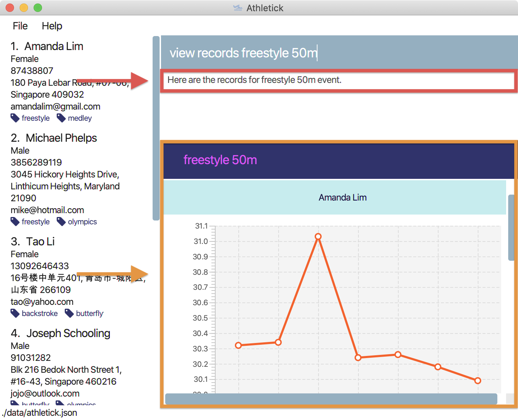Click the Athletick app icon in title bar

point(238,8)
